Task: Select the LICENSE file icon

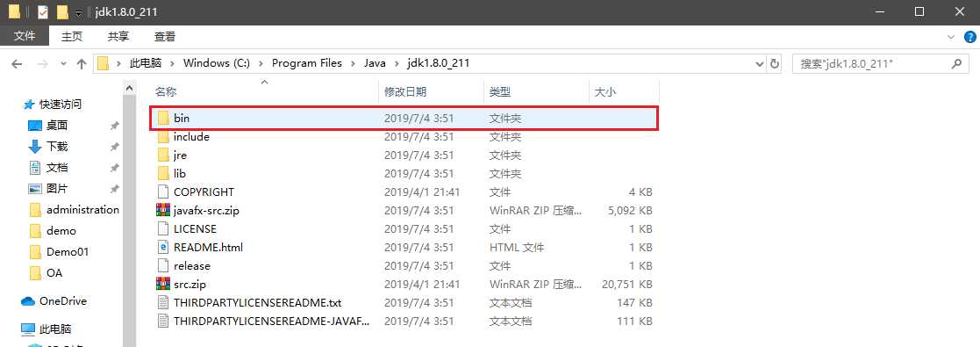Action: [163, 229]
